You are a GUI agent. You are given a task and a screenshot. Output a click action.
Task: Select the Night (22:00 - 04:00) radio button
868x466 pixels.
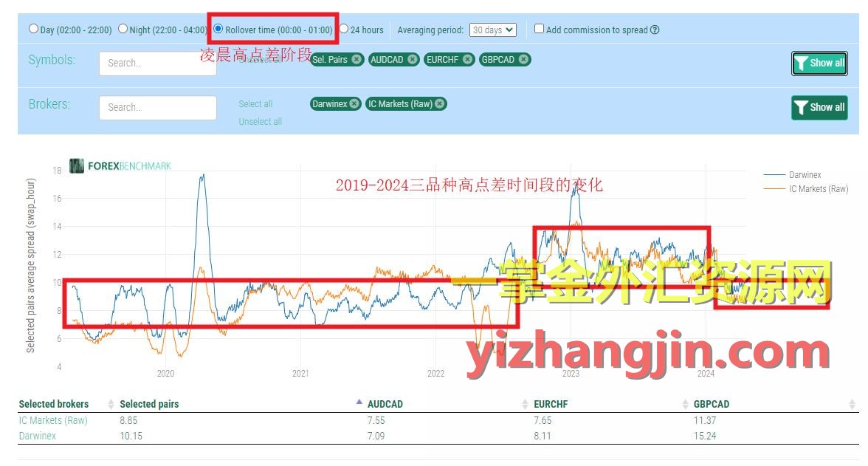pyautogui.click(x=123, y=29)
